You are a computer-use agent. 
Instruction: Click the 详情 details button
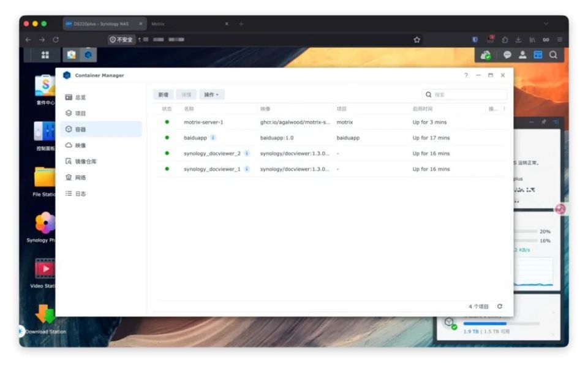(x=186, y=94)
